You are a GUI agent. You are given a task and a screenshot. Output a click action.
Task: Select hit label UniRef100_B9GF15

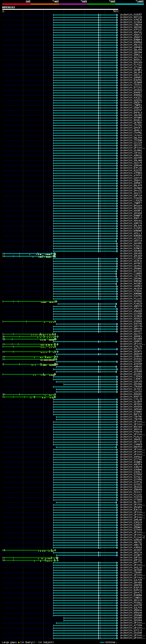pyautogui.click(x=131, y=397)
